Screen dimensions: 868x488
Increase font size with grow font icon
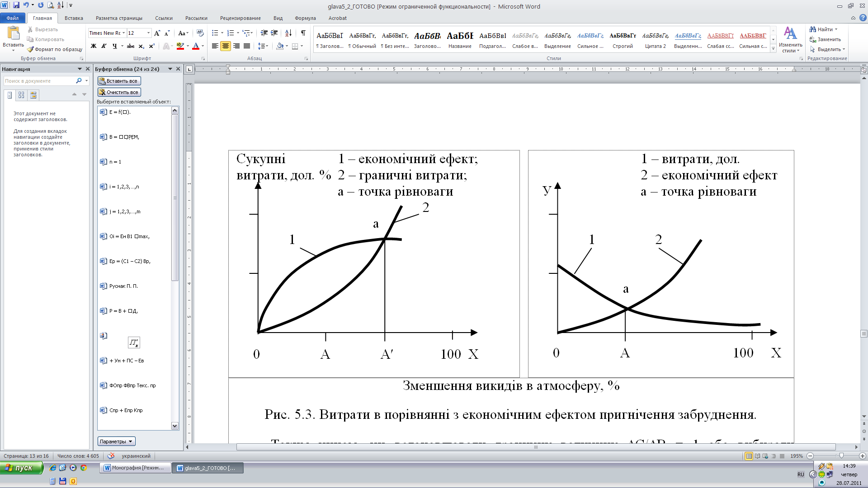157,33
